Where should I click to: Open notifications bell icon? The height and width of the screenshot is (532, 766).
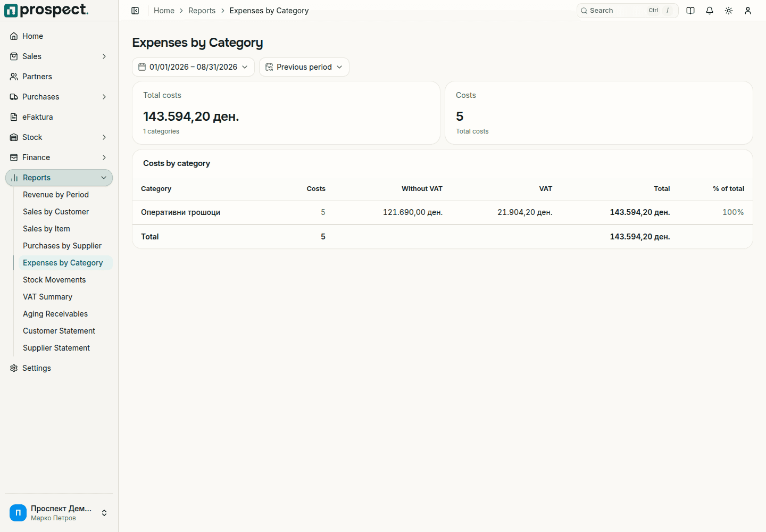(x=710, y=11)
